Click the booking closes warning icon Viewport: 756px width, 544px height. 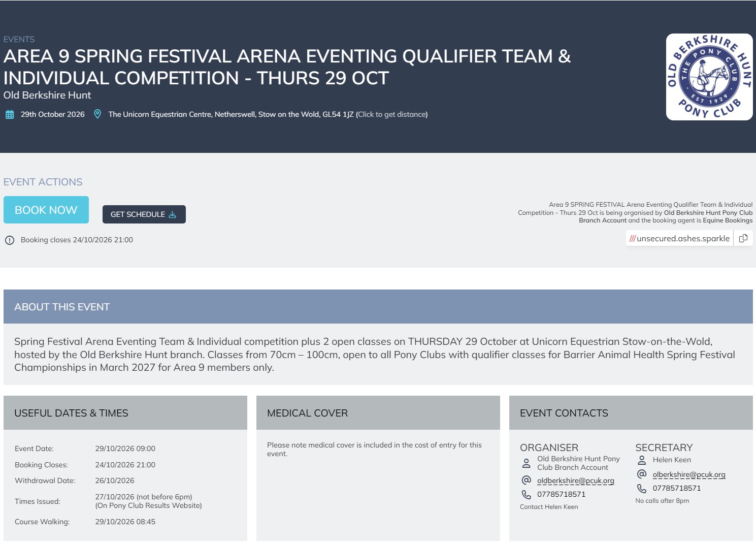10,240
